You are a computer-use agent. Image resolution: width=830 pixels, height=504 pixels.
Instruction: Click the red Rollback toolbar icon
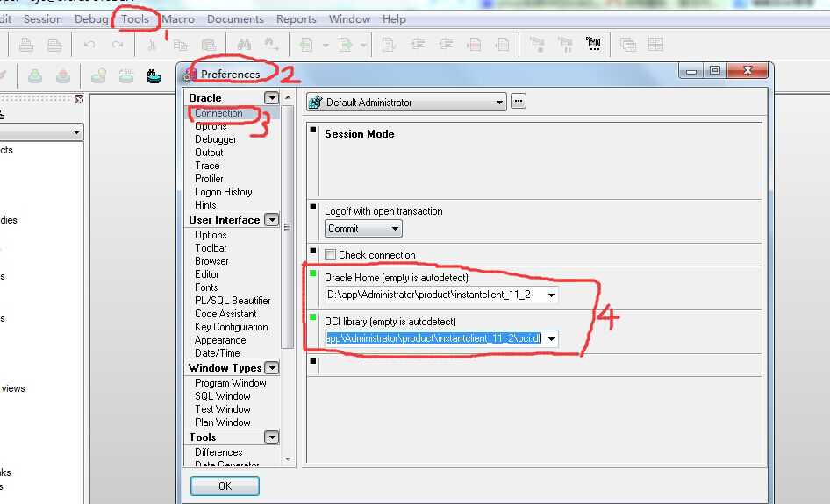63,76
